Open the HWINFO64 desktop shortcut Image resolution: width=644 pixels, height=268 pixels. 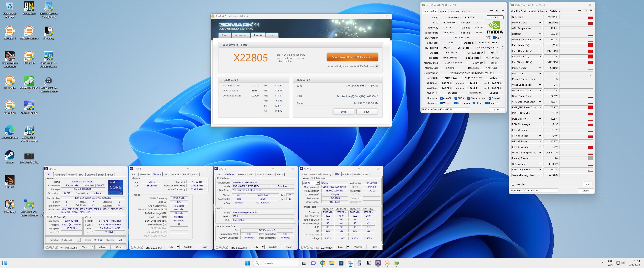pyautogui.click(x=29, y=134)
